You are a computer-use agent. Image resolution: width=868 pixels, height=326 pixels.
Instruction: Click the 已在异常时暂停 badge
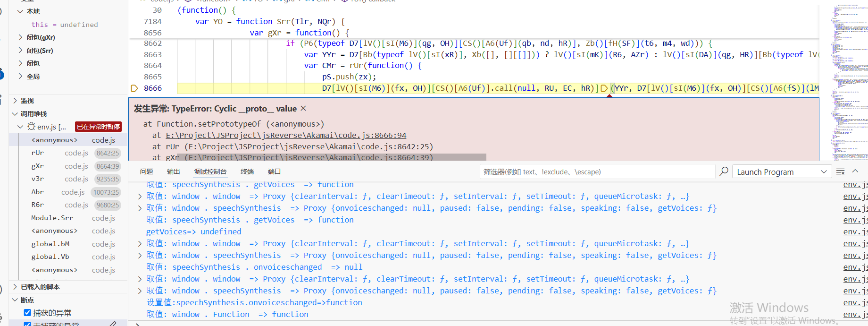point(98,127)
